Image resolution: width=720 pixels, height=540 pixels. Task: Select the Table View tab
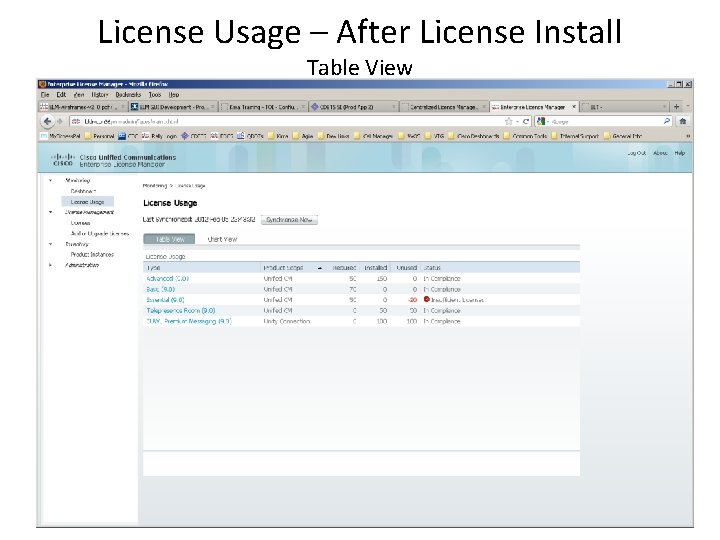tap(169, 239)
